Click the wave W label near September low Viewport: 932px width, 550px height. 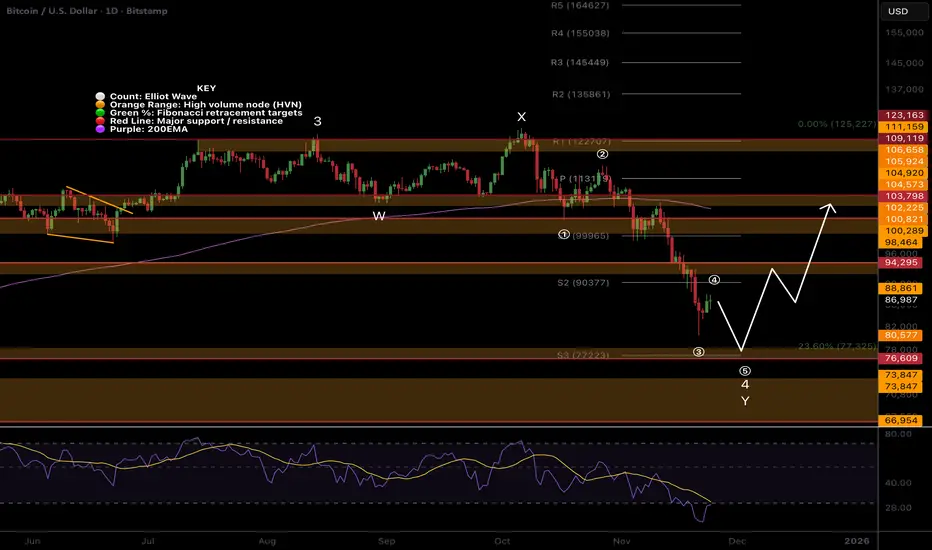click(379, 216)
